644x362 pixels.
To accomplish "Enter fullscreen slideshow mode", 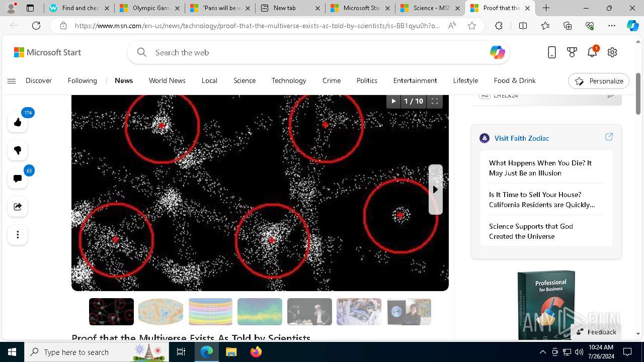I will pos(435,101).
